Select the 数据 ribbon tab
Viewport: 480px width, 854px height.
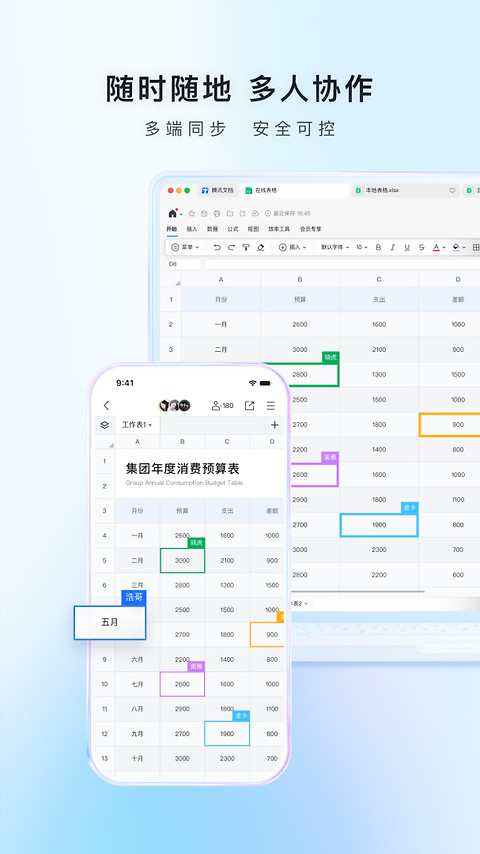pos(212,229)
